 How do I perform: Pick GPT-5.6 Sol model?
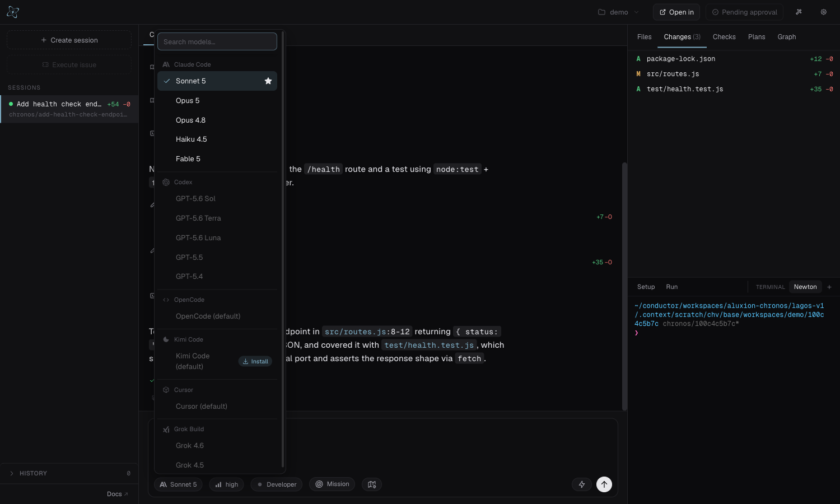click(x=217, y=199)
